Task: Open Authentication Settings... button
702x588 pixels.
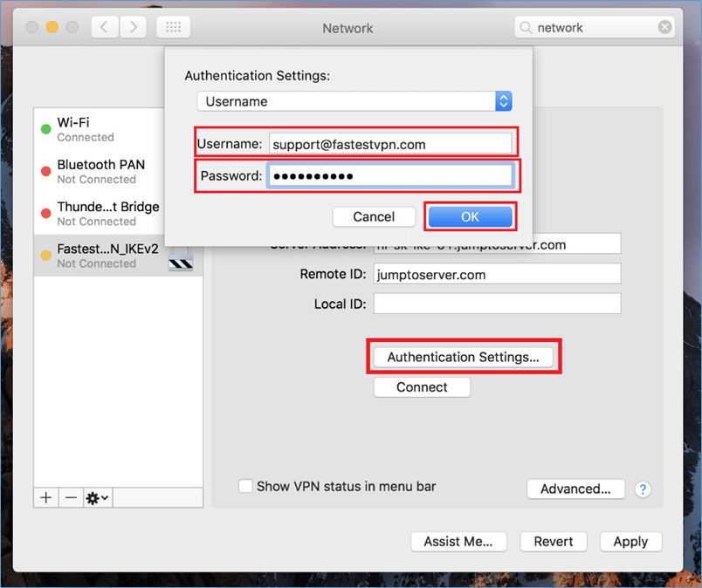Action: (464, 357)
